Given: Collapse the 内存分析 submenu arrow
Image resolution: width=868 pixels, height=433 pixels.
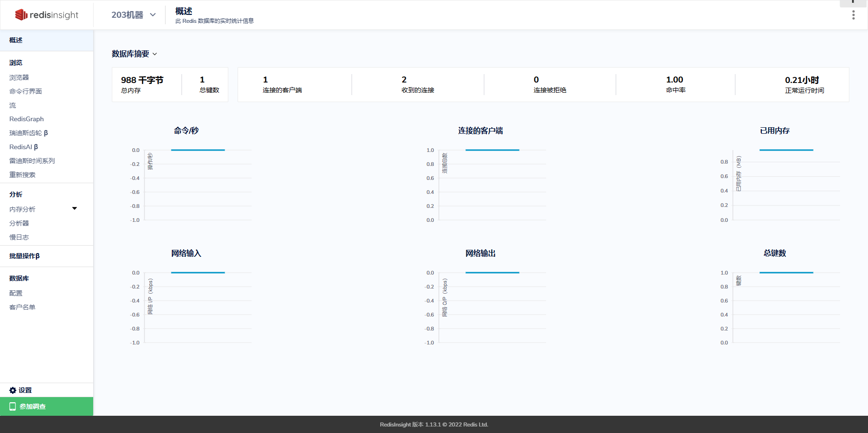Looking at the screenshot, I should click(75, 208).
